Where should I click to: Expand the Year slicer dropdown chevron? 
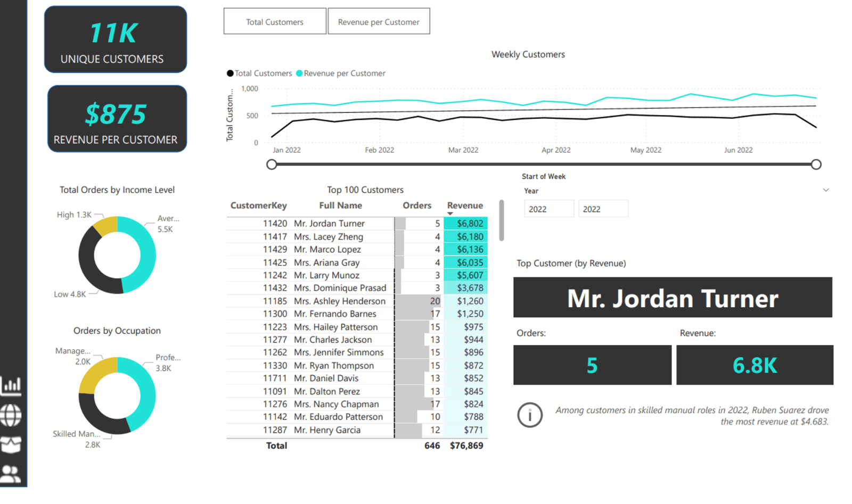click(825, 190)
